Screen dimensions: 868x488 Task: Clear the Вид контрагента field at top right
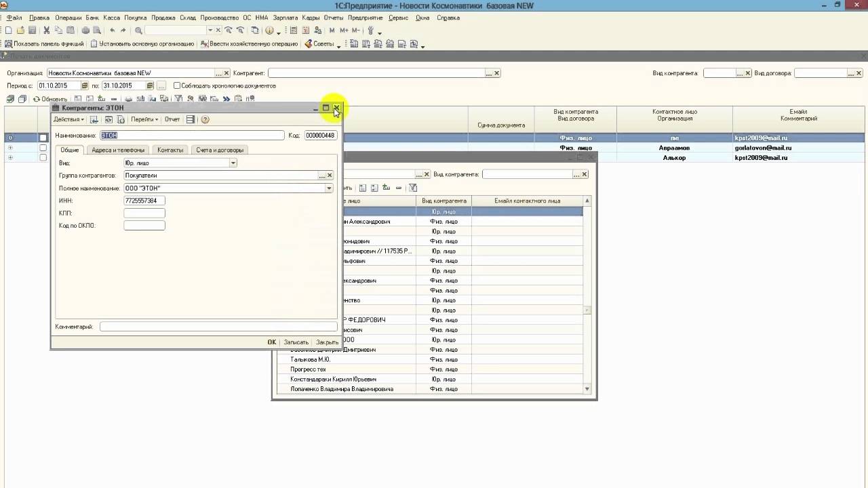pyautogui.click(x=748, y=73)
